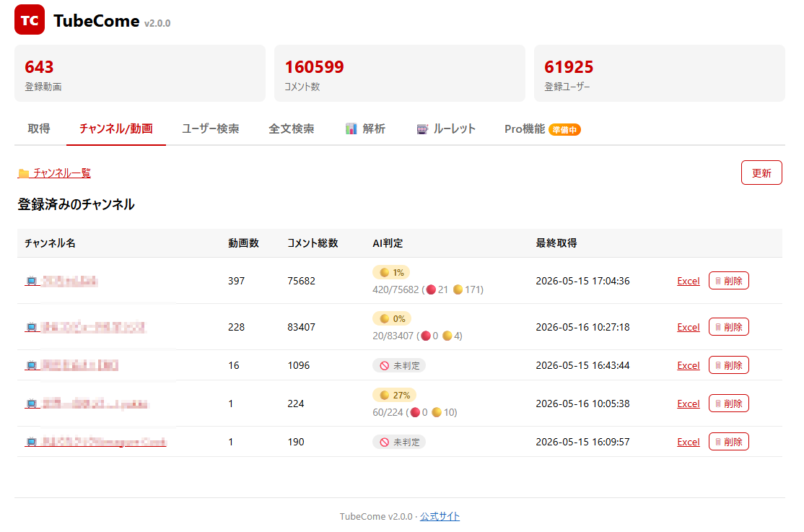The height and width of the screenshot is (532, 804).
Task: Click the yellow dot in 60/224 summary
Action: (x=437, y=412)
